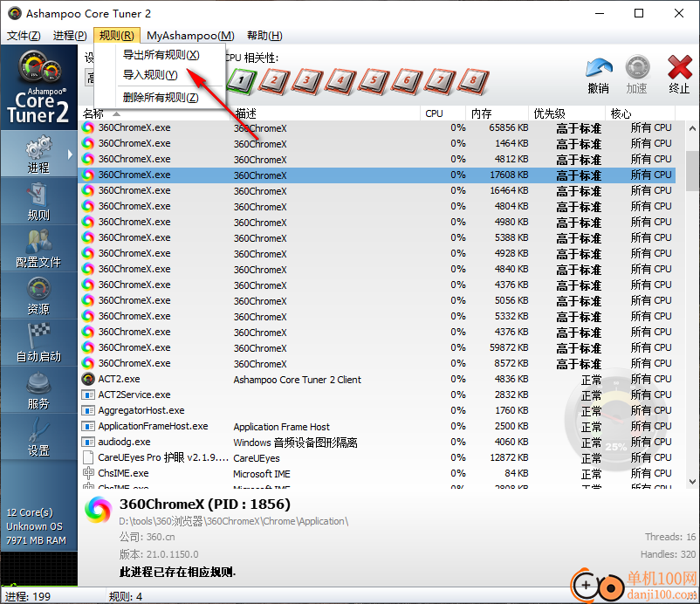Click the title bar app icon

(x=14, y=13)
